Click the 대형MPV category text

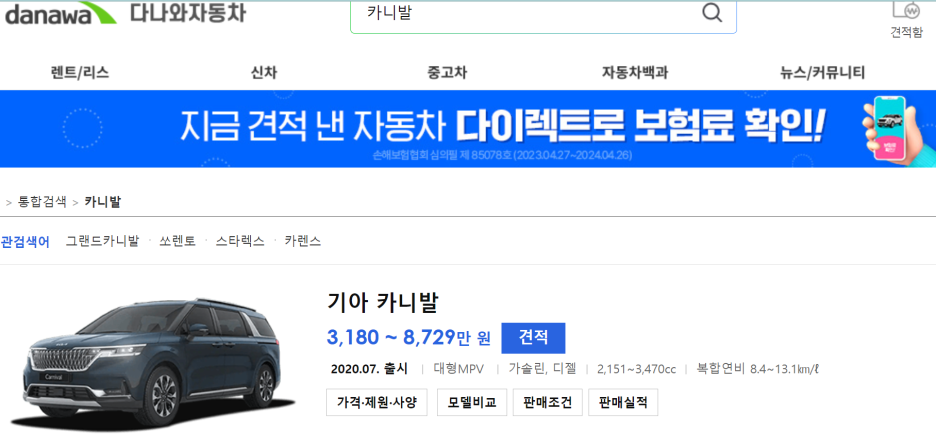click(x=458, y=369)
